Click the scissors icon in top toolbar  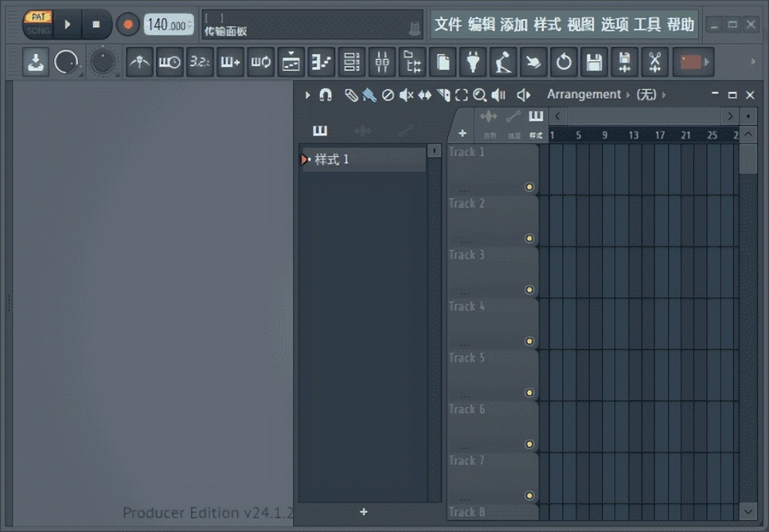(x=655, y=62)
